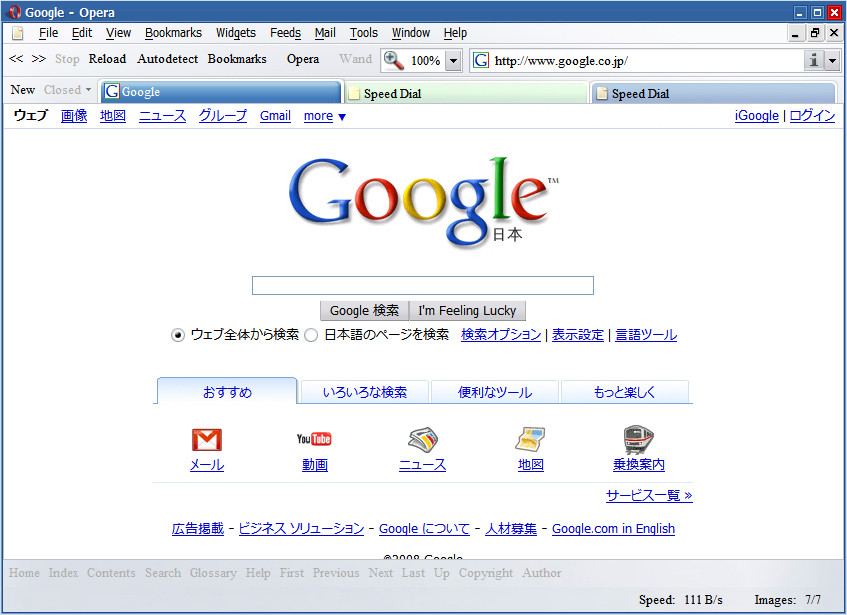Open the Closed tabs dropdown

point(68,90)
